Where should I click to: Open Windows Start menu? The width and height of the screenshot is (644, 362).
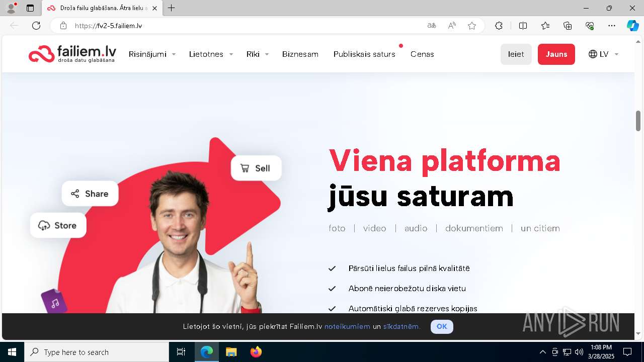click(x=12, y=352)
